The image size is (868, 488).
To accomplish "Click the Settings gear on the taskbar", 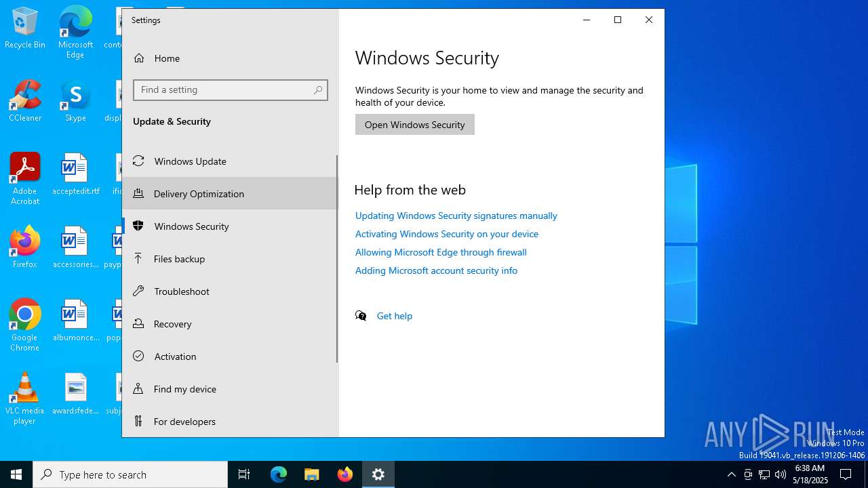I will click(x=378, y=474).
